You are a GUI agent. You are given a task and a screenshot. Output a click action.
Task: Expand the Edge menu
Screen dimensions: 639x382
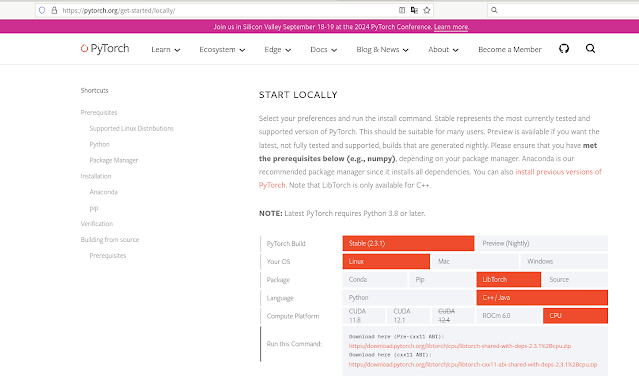[278, 49]
